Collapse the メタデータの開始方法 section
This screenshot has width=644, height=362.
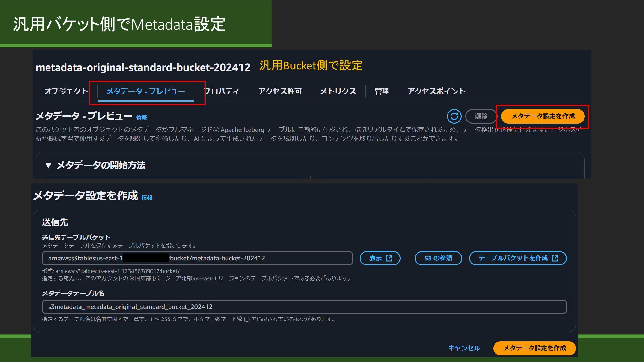click(48, 165)
